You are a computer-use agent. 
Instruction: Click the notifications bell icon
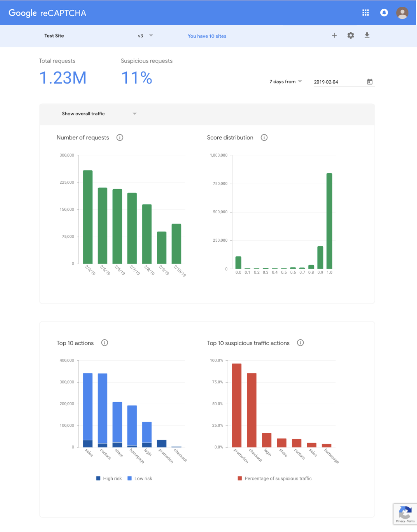[x=384, y=13]
